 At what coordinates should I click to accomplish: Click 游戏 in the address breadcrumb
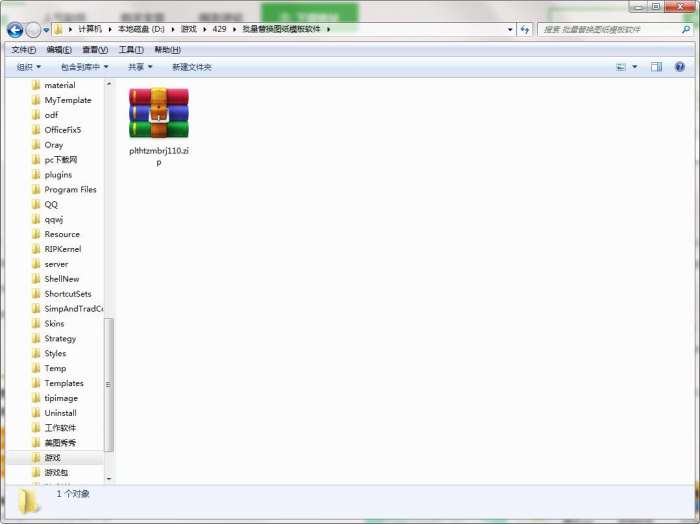pos(188,29)
